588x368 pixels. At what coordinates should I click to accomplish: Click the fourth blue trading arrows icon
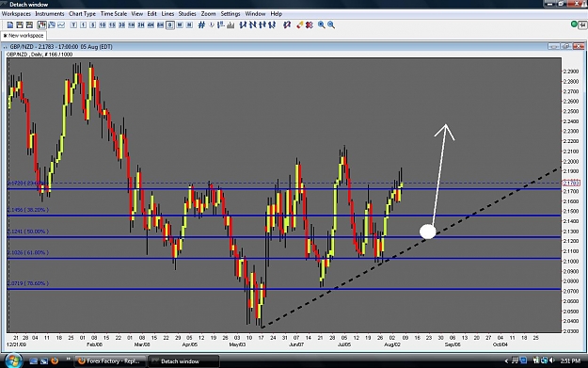pos(272,25)
